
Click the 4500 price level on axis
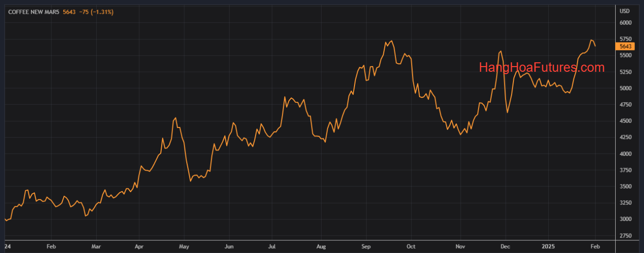coord(626,121)
